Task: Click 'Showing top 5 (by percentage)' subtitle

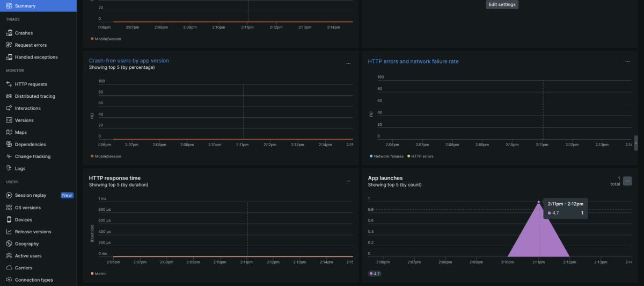Action: point(122,67)
